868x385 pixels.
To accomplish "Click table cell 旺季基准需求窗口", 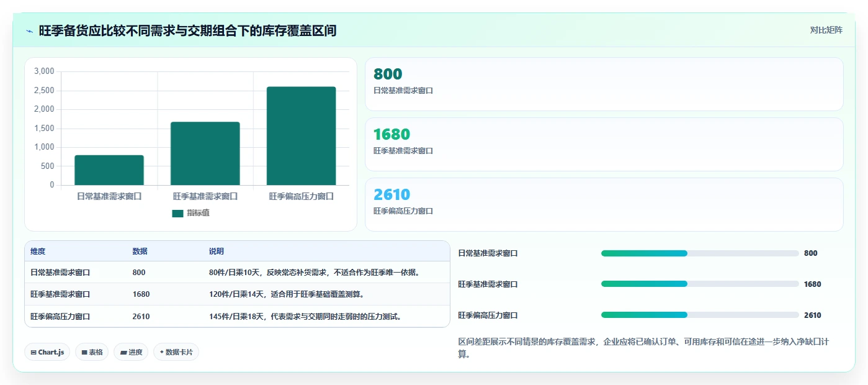I will pyautogui.click(x=60, y=294).
